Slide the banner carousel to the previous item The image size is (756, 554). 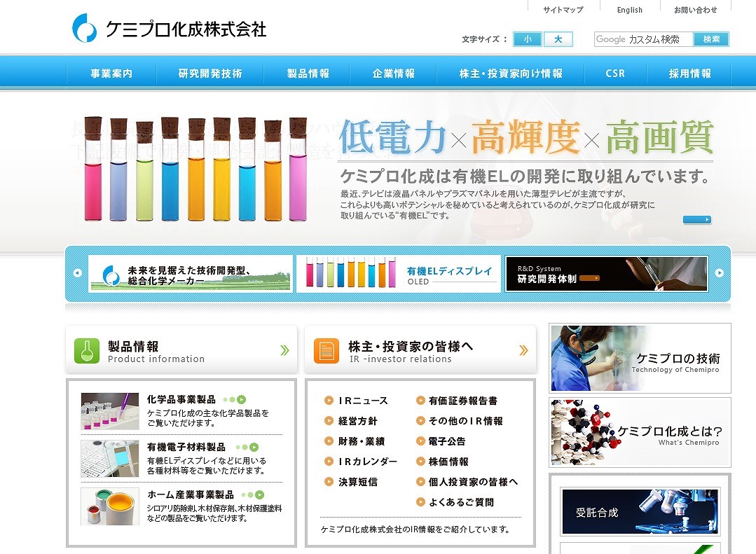click(x=77, y=273)
